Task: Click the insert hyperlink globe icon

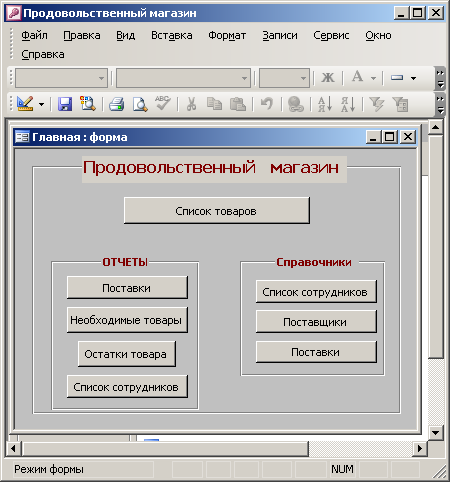Action: point(295,104)
